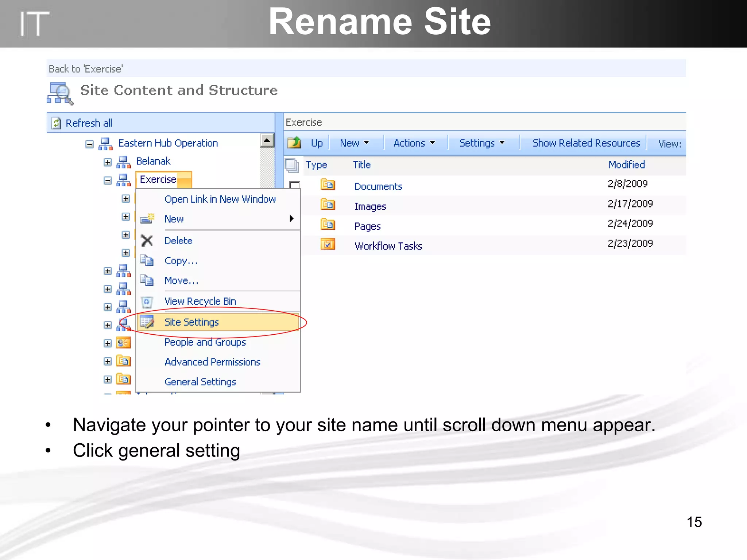Click the Pages library icon
The height and width of the screenshot is (560, 747).
tap(328, 224)
